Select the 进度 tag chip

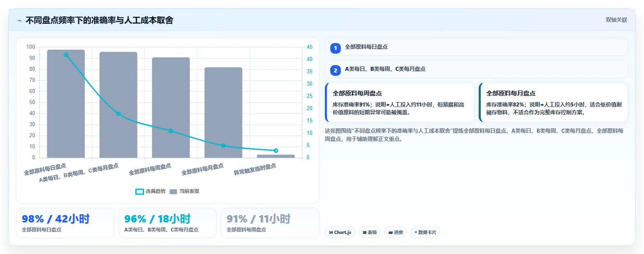click(395, 232)
